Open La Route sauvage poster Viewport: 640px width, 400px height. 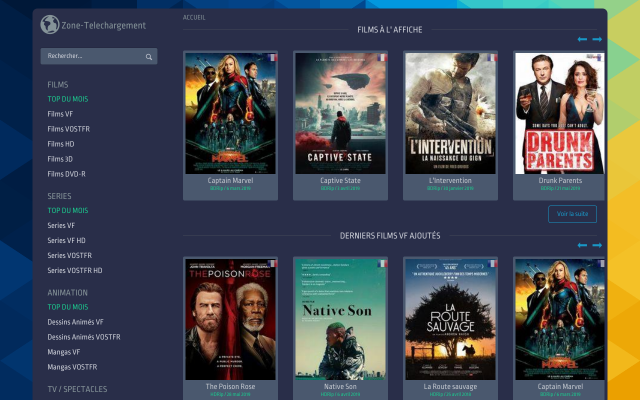pyautogui.click(x=450, y=319)
